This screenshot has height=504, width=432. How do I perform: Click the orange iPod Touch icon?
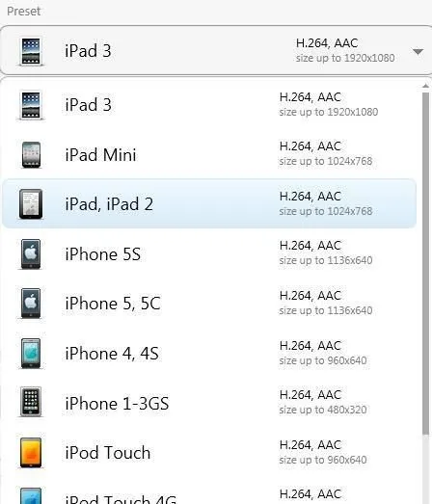click(31, 453)
